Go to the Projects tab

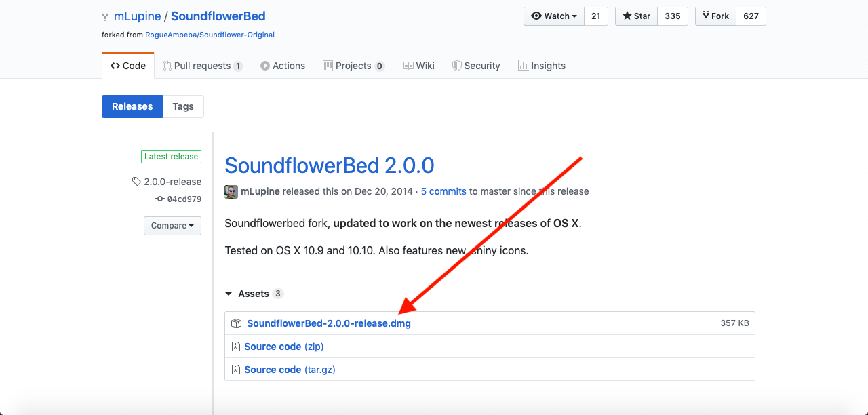[x=353, y=66]
